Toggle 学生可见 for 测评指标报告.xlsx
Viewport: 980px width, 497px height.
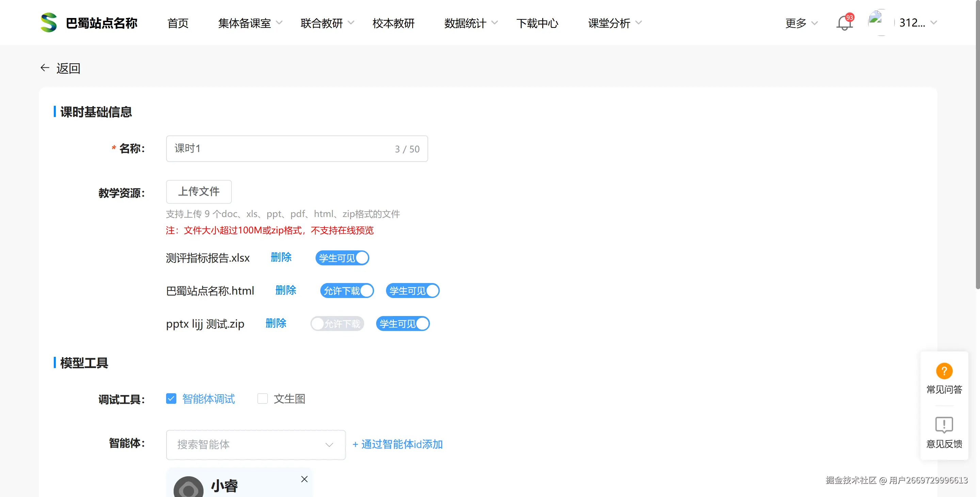click(x=342, y=258)
